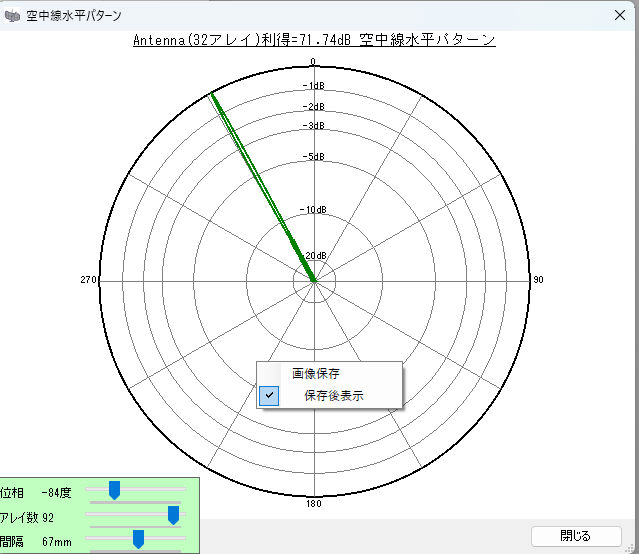Click the -84度 phase value text
The image size is (639, 554).
(56, 493)
